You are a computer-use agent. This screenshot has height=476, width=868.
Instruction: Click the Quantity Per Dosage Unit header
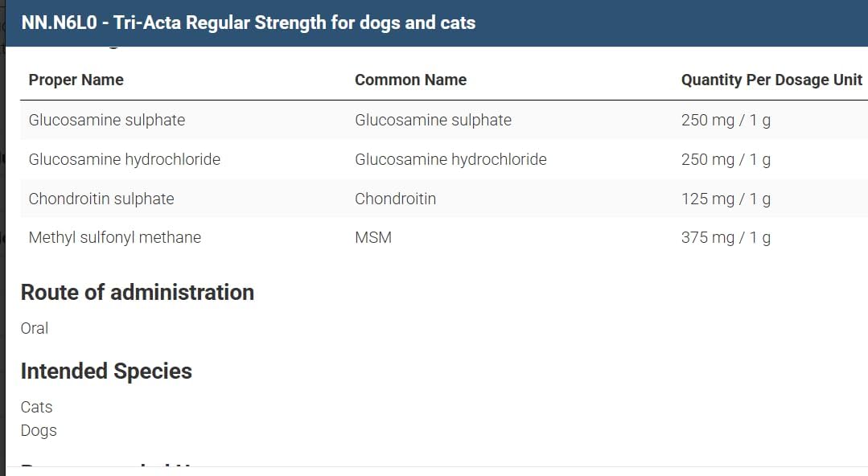[x=771, y=80]
